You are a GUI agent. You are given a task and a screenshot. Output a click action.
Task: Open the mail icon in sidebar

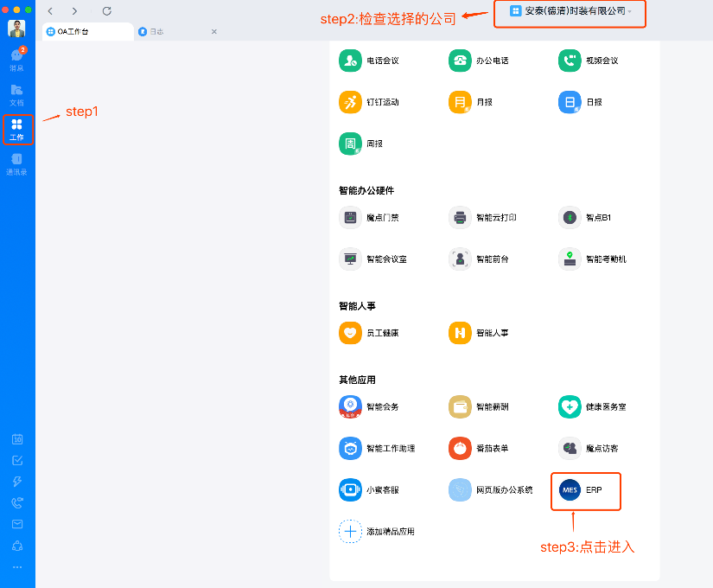click(17, 524)
